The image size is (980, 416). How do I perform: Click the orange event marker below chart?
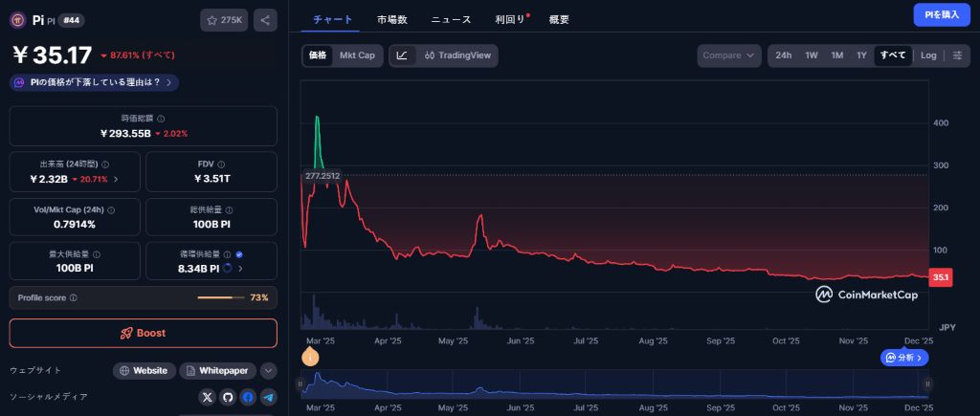(x=310, y=357)
